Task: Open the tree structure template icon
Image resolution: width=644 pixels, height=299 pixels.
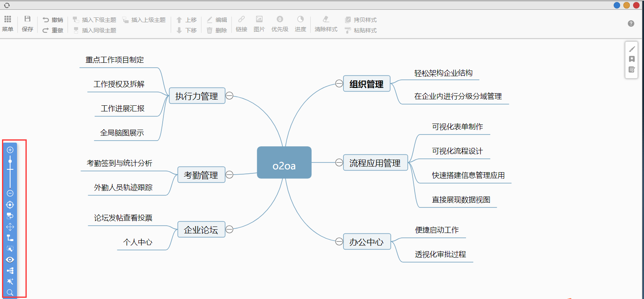Action: click(10, 271)
